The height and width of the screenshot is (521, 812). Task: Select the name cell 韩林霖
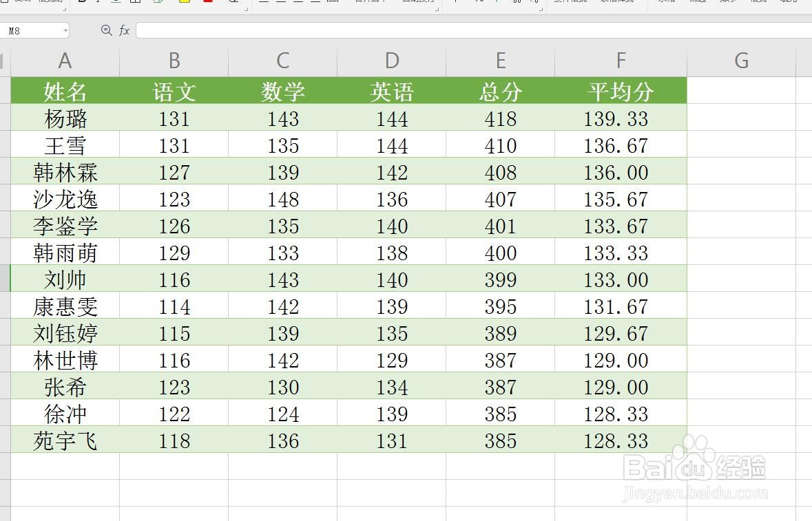coord(65,171)
